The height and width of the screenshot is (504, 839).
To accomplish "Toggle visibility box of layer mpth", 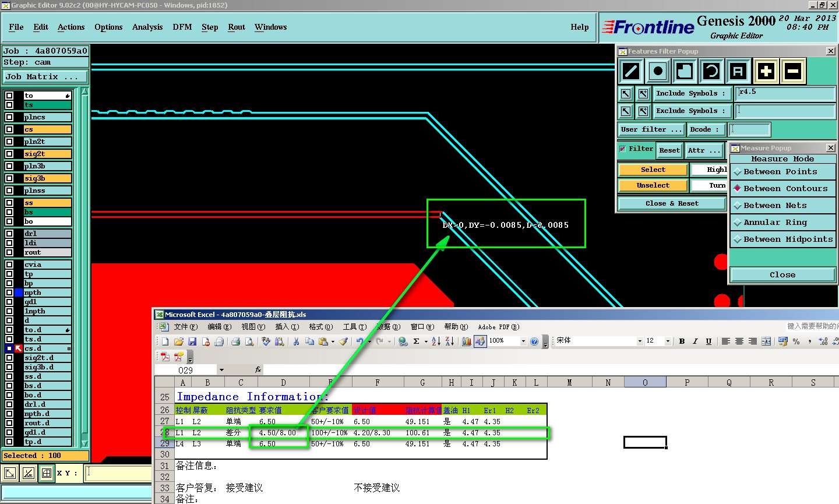I will 9,292.
